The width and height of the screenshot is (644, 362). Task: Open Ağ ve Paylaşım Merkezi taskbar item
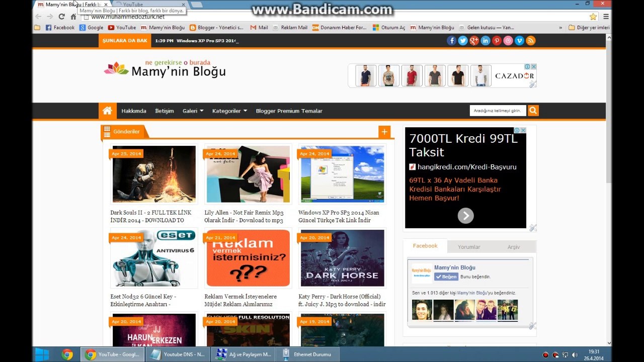[x=244, y=354]
